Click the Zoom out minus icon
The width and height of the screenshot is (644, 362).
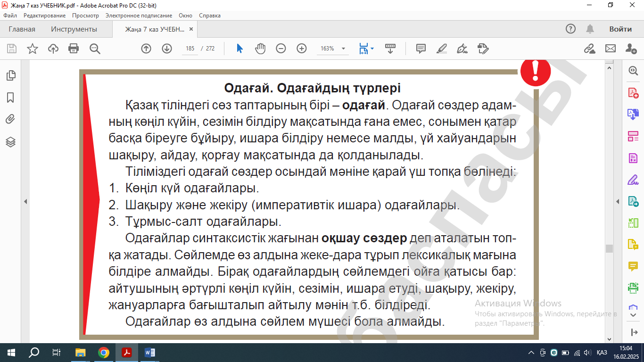click(281, 49)
